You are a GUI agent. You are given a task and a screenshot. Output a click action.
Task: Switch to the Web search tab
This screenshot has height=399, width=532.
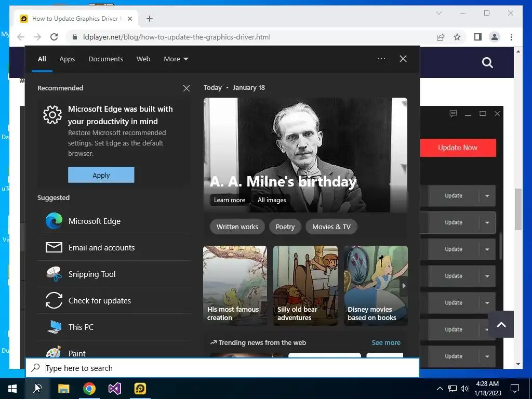pos(143,59)
